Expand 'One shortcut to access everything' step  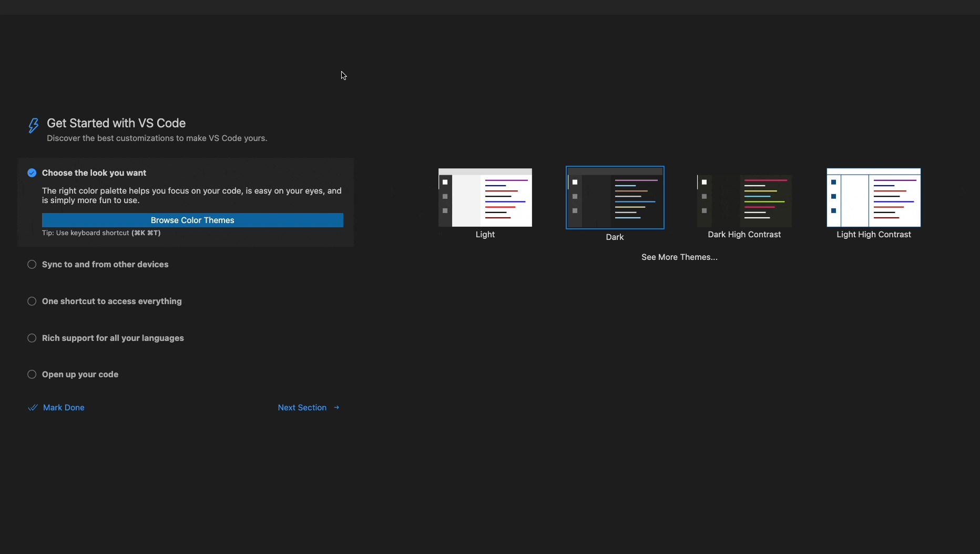pyautogui.click(x=112, y=301)
